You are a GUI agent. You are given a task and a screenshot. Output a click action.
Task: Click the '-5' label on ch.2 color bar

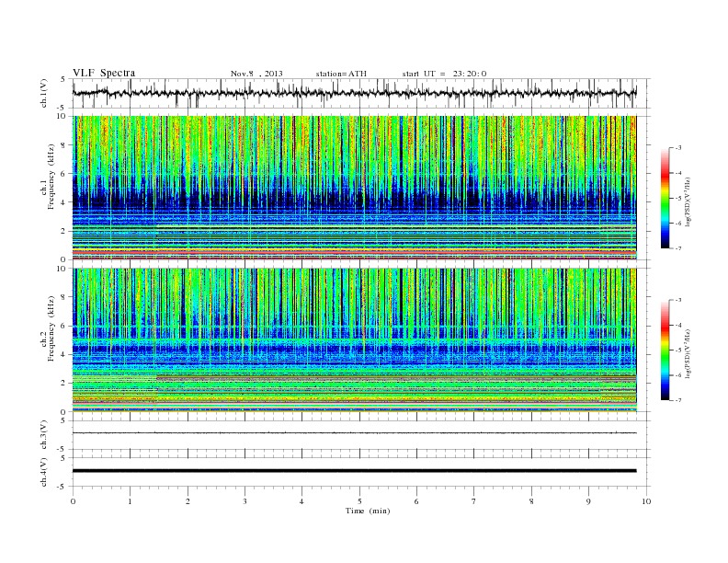pyautogui.click(x=678, y=350)
